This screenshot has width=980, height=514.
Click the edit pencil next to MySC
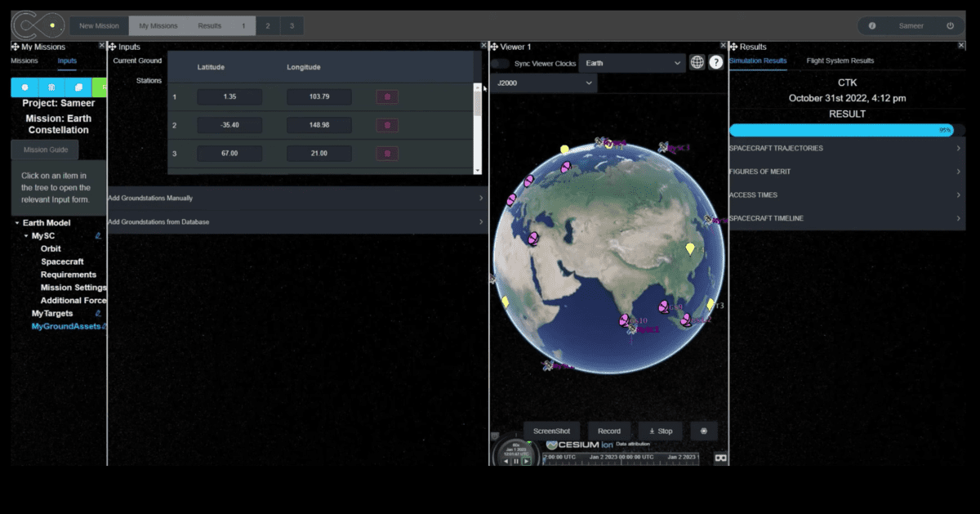pos(98,236)
